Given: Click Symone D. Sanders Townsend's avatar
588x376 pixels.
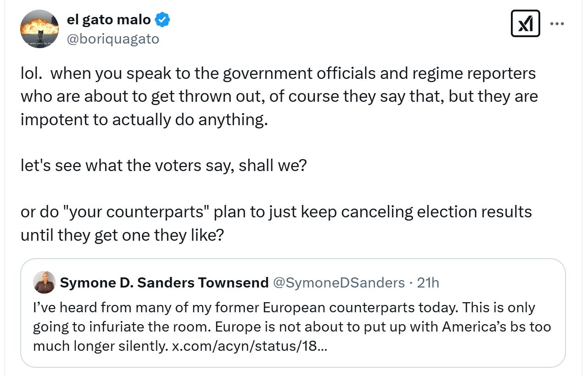Looking at the screenshot, I should tap(45, 282).
